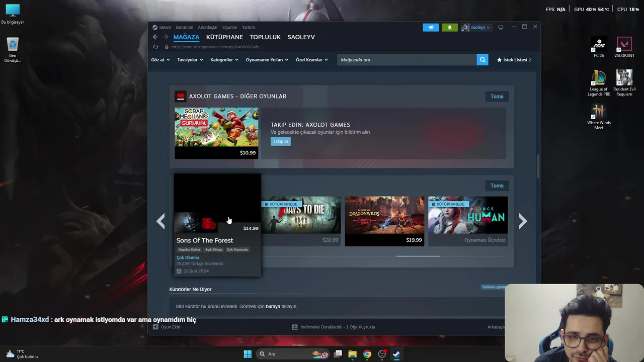The image size is (644, 362).
Task: Click the Axolot Games red logo
Action: point(180,97)
